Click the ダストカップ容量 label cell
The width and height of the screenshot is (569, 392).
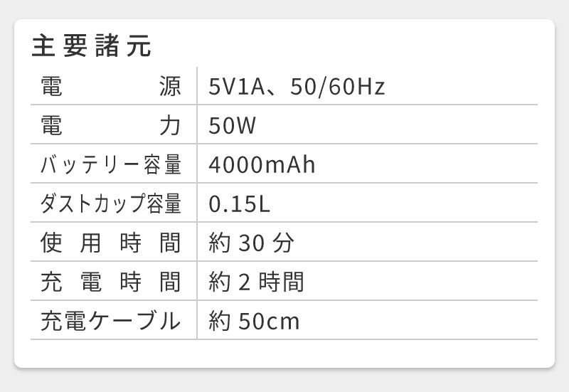coord(110,204)
